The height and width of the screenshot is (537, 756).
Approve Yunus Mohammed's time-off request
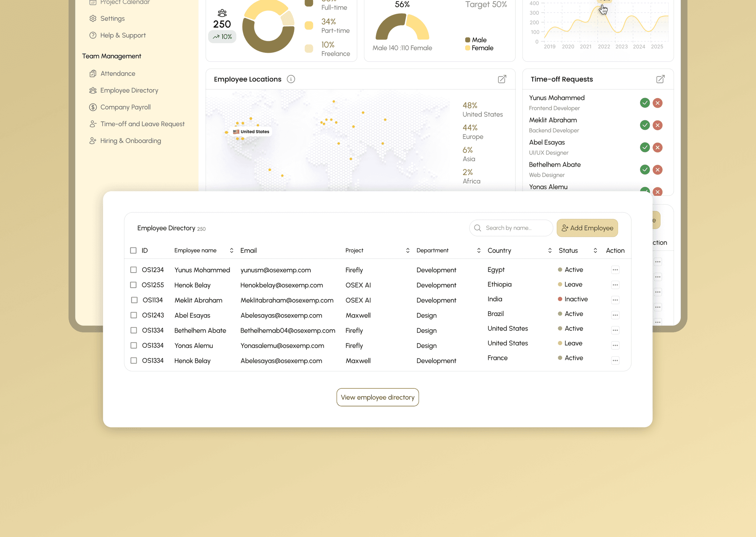pyautogui.click(x=645, y=103)
